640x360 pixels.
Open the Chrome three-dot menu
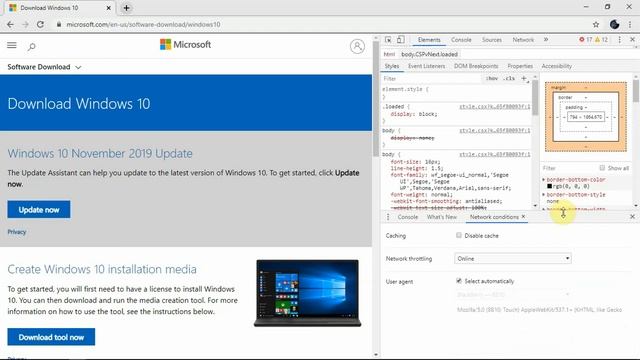coord(630,24)
